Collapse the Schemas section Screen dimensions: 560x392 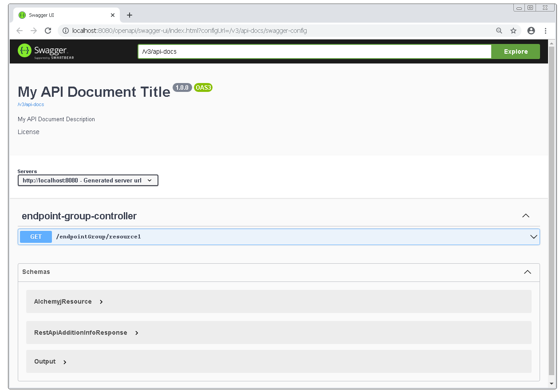click(527, 272)
